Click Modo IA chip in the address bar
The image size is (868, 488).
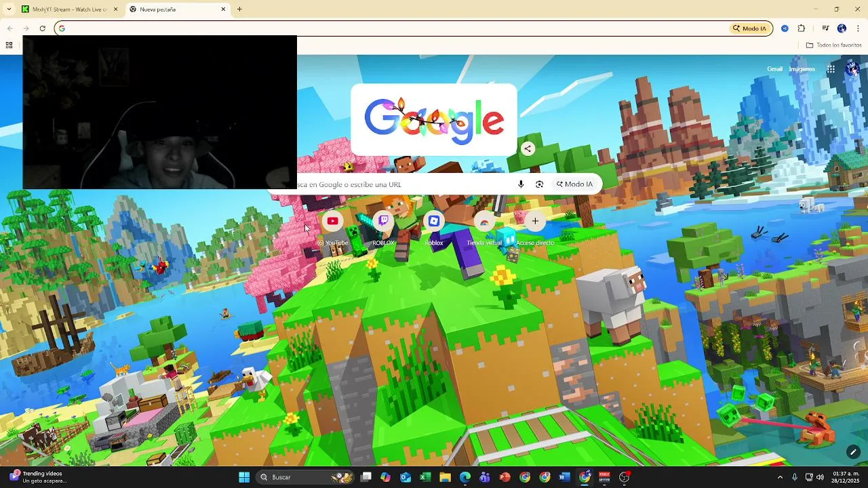coord(749,28)
